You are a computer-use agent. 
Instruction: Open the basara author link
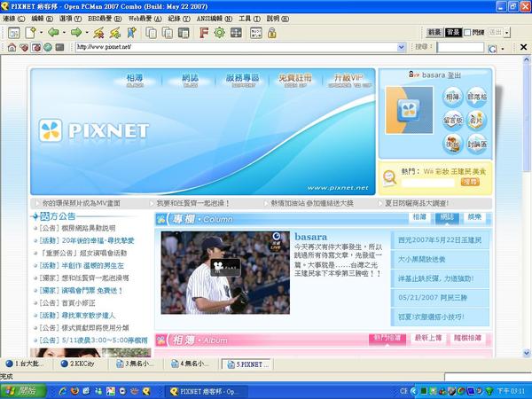pyautogui.click(x=311, y=237)
